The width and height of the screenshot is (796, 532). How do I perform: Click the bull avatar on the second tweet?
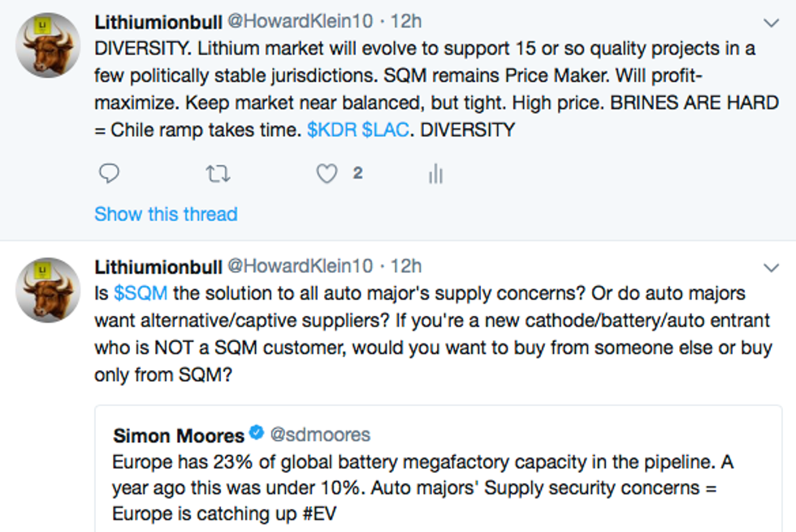click(49, 290)
